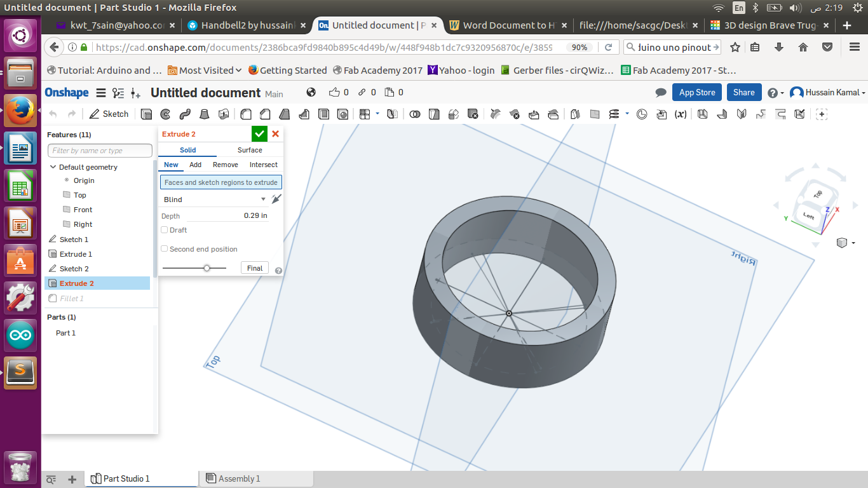Image resolution: width=868 pixels, height=488 pixels.
Task: Select the Revolve tool
Action: tap(166, 114)
